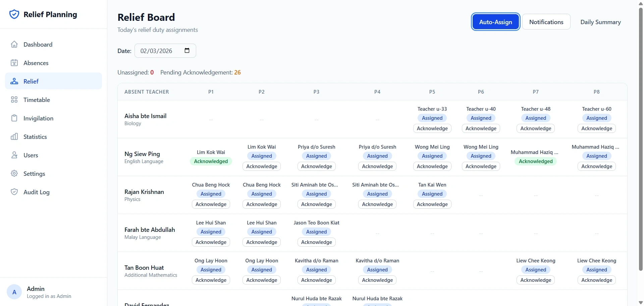The width and height of the screenshot is (644, 306).
Task: Acknowledge Teacher u-33 for Aisha bte Ismail
Action: click(x=432, y=129)
